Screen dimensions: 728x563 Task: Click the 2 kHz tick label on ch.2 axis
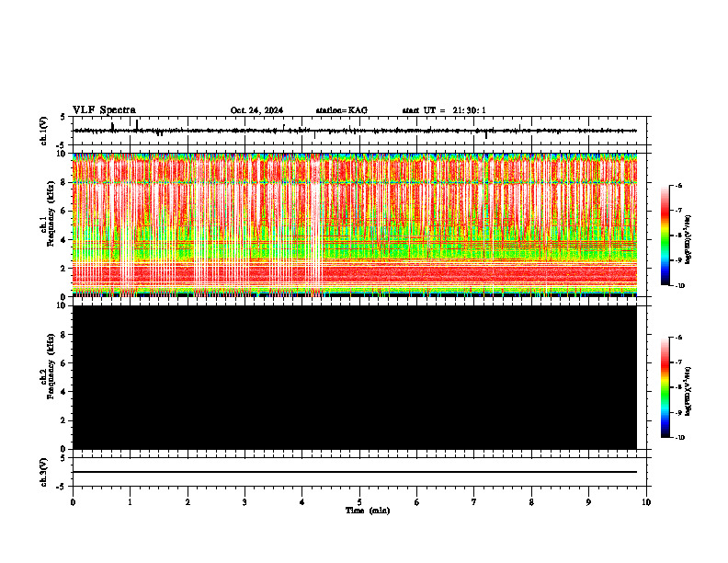(x=64, y=420)
